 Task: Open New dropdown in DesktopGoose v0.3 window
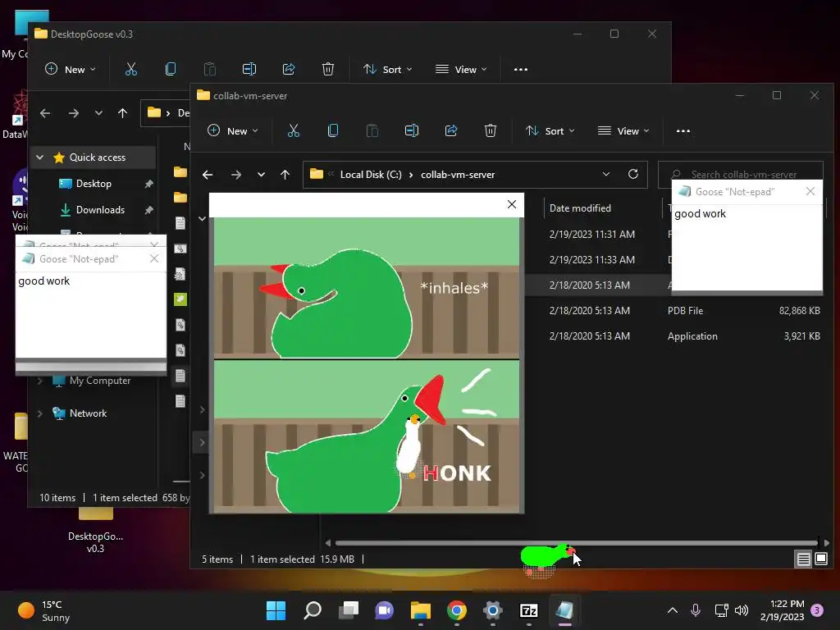click(71, 69)
